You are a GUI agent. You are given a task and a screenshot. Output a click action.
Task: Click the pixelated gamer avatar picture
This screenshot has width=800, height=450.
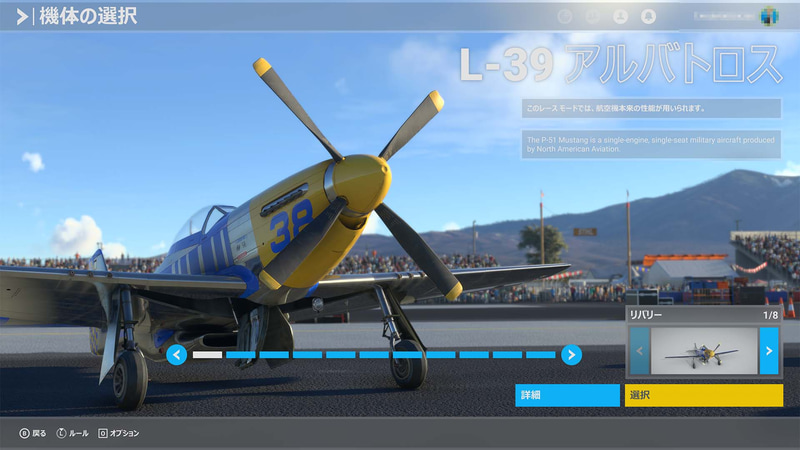click(769, 16)
